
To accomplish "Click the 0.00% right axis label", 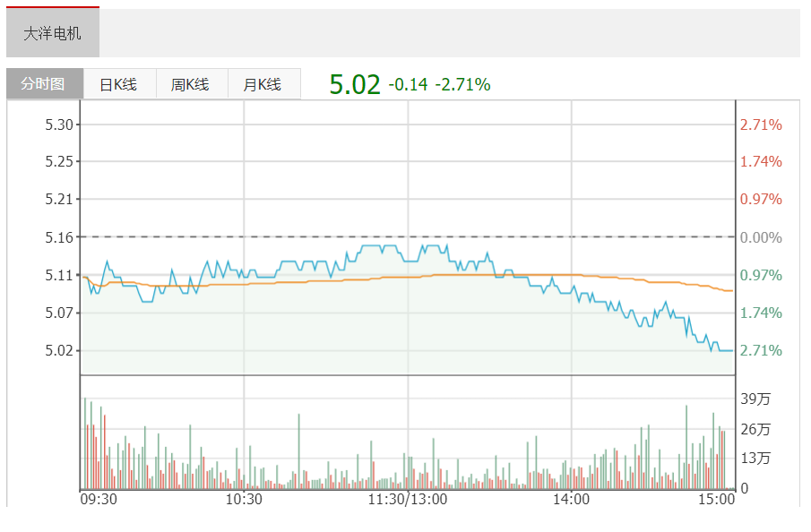I will [761, 238].
